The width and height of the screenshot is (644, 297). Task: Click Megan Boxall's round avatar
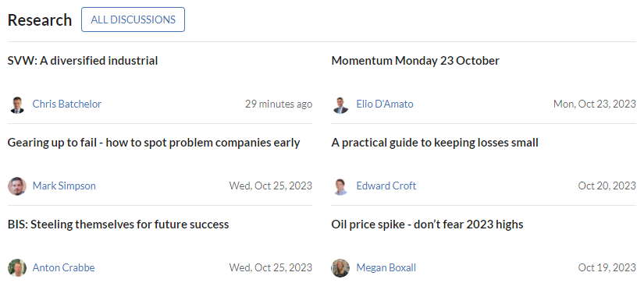point(340,268)
